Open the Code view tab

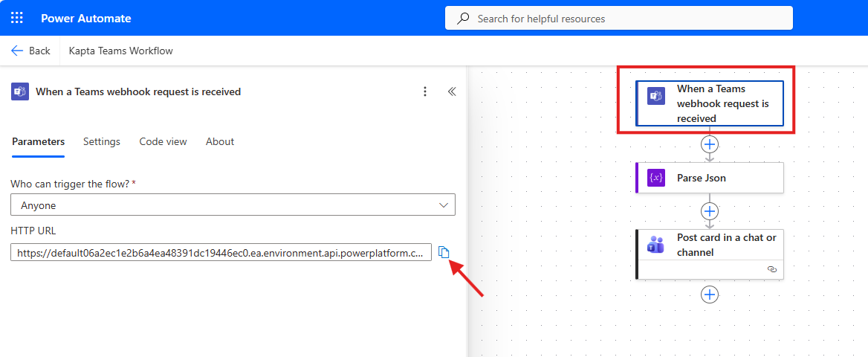pos(163,141)
